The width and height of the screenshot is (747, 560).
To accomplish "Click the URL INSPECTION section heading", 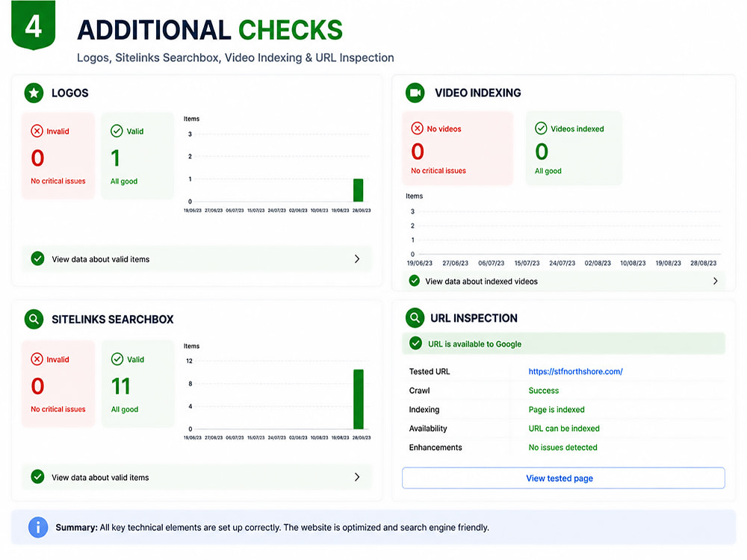I will [474, 318].
